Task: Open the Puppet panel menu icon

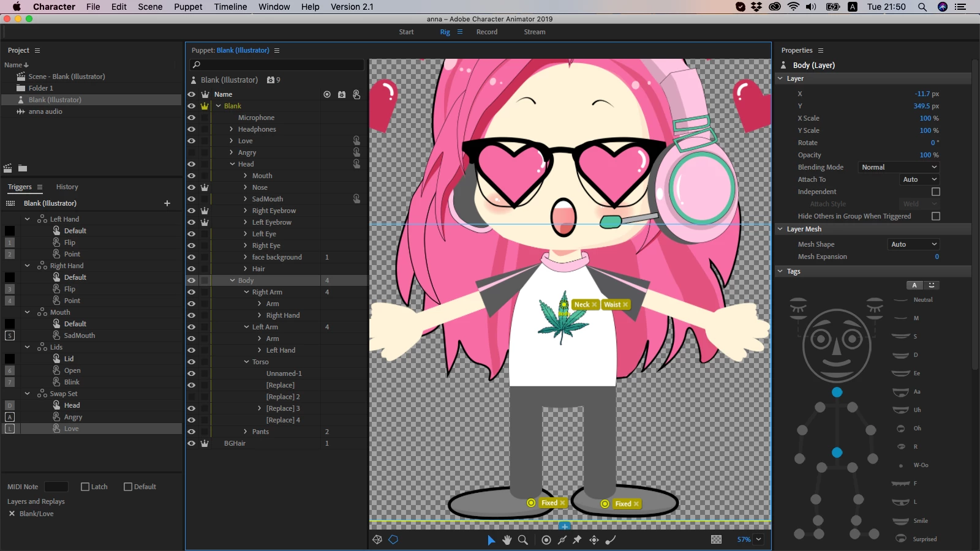Action: click(277, 50)
